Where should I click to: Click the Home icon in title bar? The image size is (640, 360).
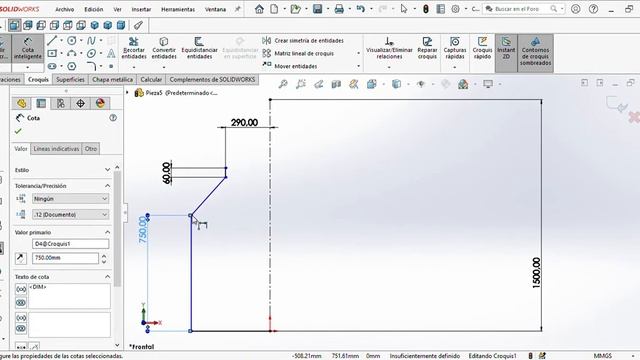tap(259, 9)
